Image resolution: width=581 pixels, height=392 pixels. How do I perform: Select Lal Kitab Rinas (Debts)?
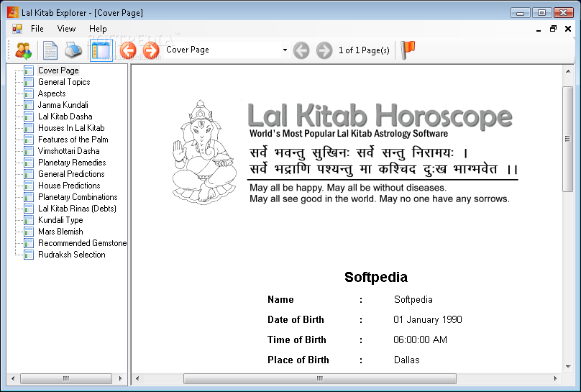pyautogui.click(x=77, y=208)
